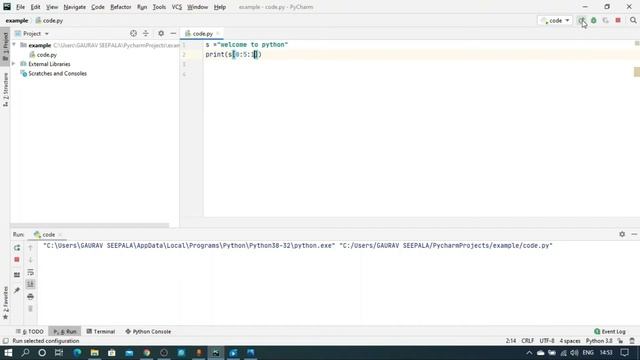The height and width of the screenshot is (360, 640).
Task: Hide the Project panel with its minus icon
Action: tap(173, 33)
